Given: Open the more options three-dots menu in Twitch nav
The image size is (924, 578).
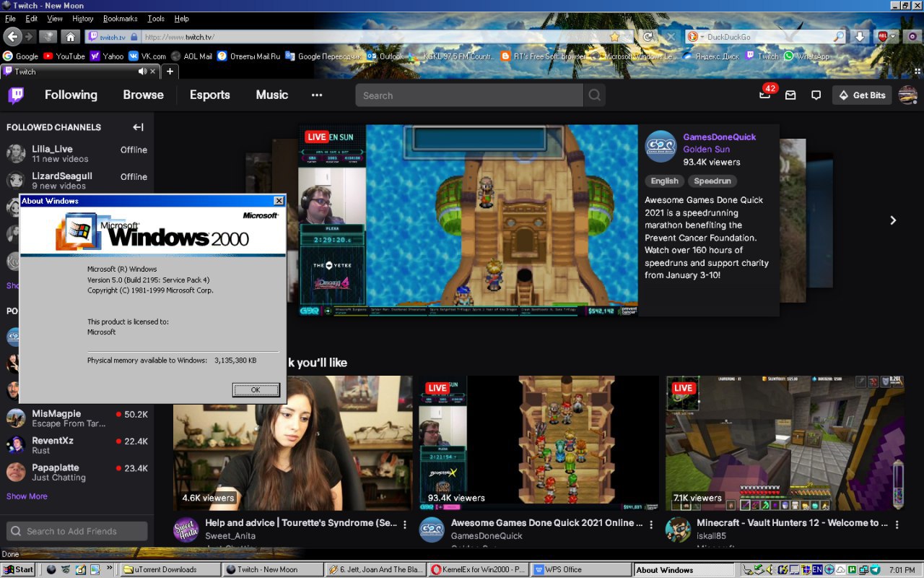Looking at the screenshot, I should coord(317,95).
